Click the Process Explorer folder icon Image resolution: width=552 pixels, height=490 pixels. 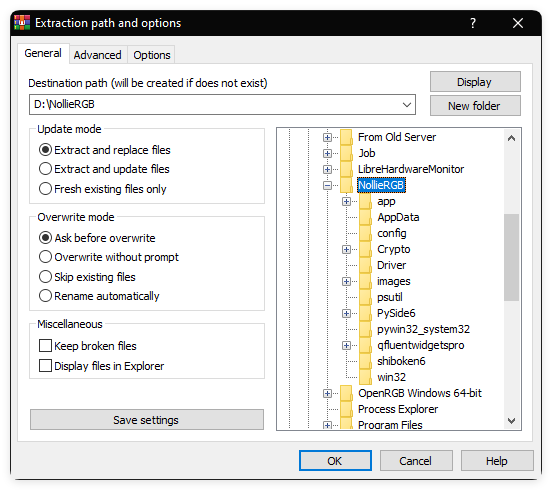pos(346,409)
